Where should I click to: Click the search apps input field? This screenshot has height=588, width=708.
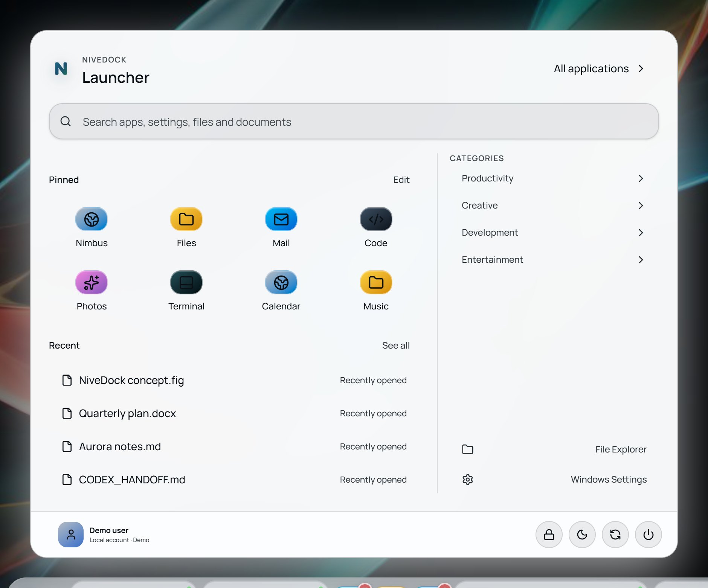354,121
